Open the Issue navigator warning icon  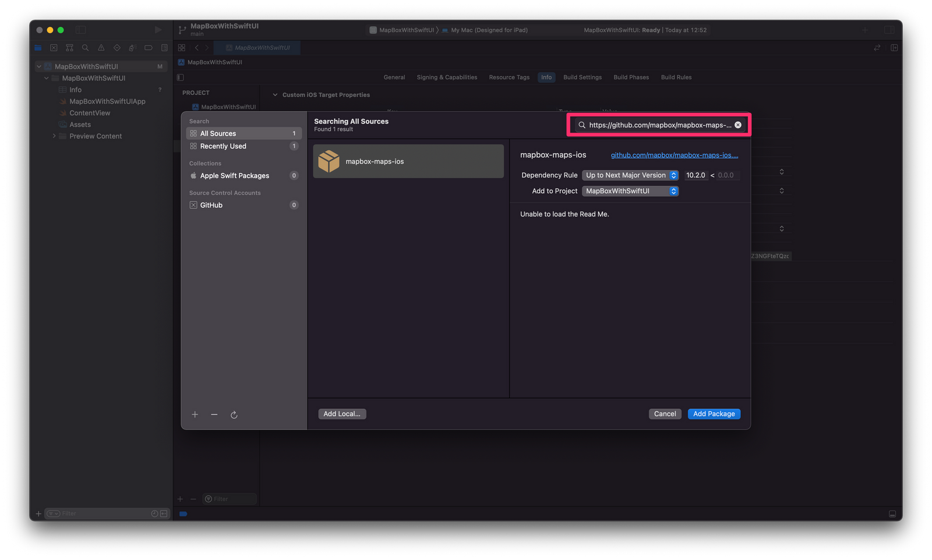click(101, 48)
